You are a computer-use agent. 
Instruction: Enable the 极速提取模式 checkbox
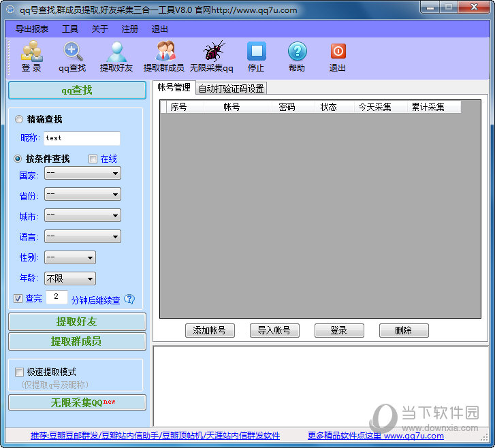[x=19, y=372]
